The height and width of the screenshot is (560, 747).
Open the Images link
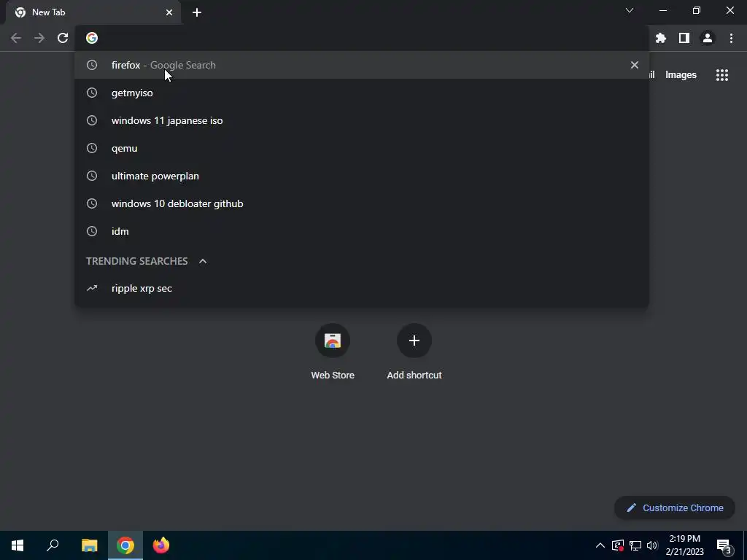(x=681, y=75)
